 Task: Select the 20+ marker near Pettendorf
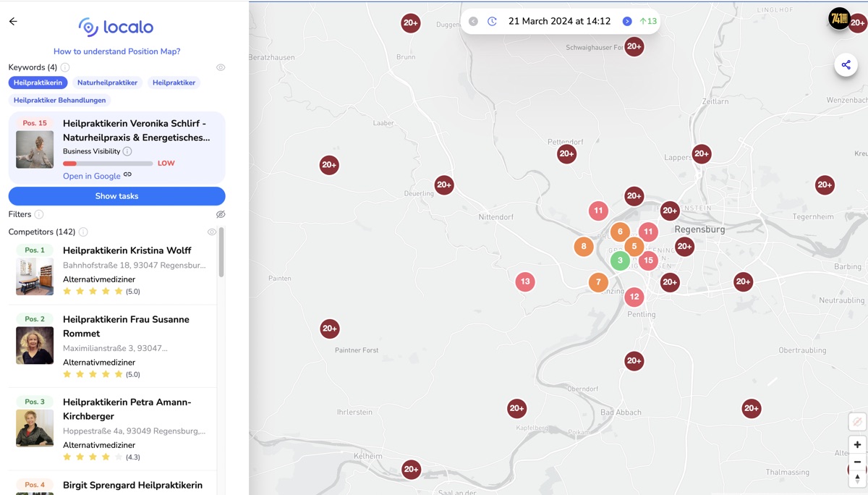[x=566, y=153]
